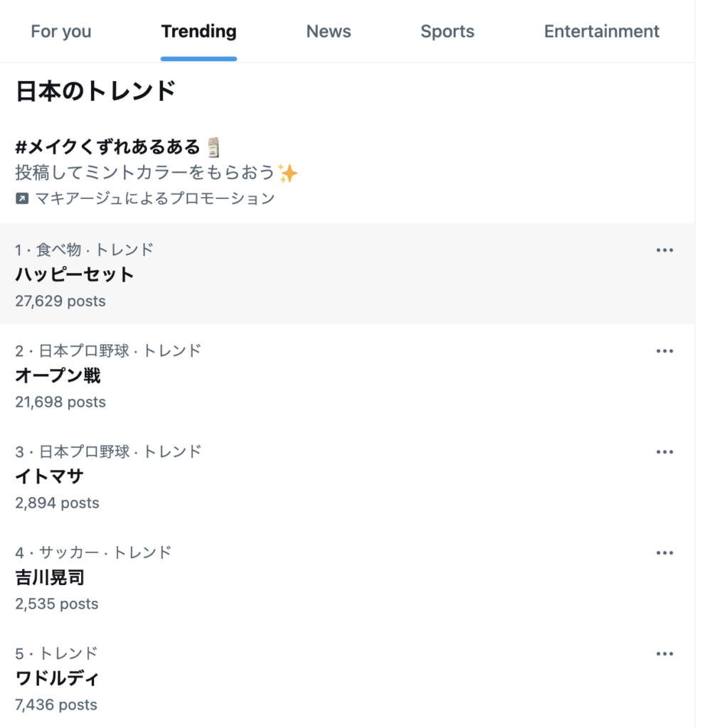The height and width of the screenshot is (728, 710).
Task: Open more options for オープン戦 trend
Action: (x=664, y=351)
